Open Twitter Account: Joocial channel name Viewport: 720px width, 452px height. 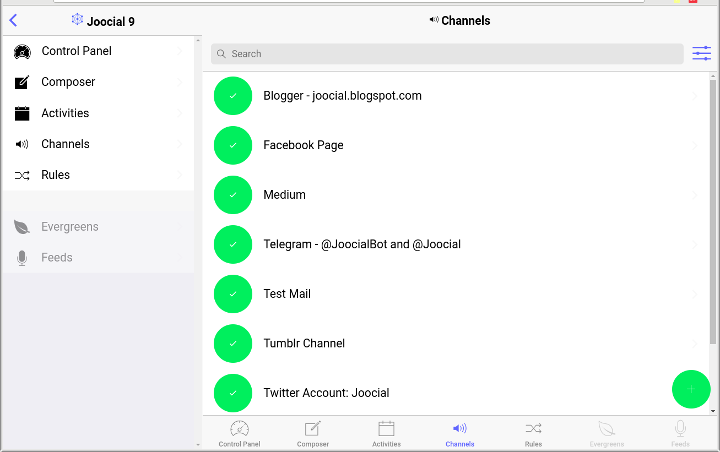coord(326,393)
